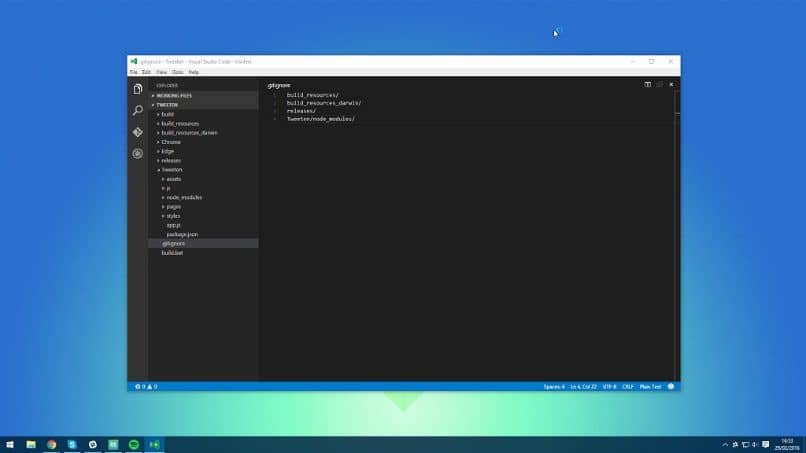806x453 pixels.
Task: Expand the Working Files section
Action: (204, 96)
